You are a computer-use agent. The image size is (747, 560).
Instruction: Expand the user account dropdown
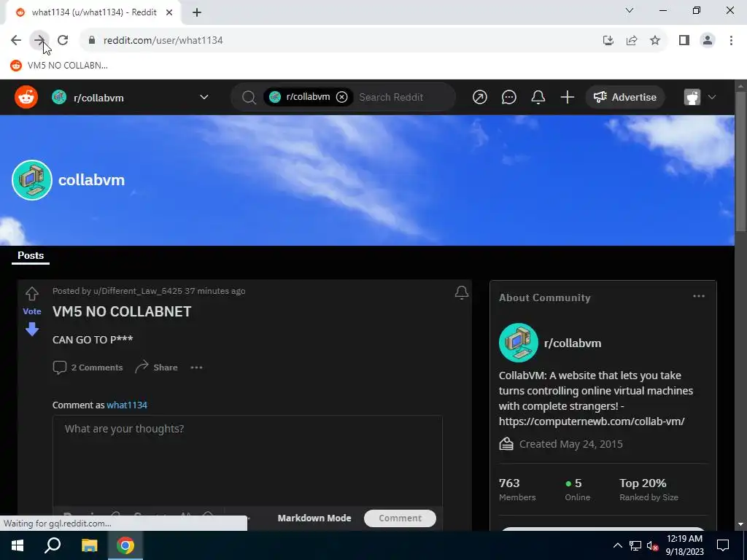pos(700,97)
